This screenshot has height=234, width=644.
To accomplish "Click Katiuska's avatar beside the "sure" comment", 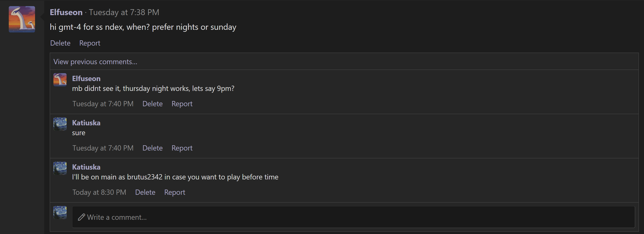I will tap(60, 124).
